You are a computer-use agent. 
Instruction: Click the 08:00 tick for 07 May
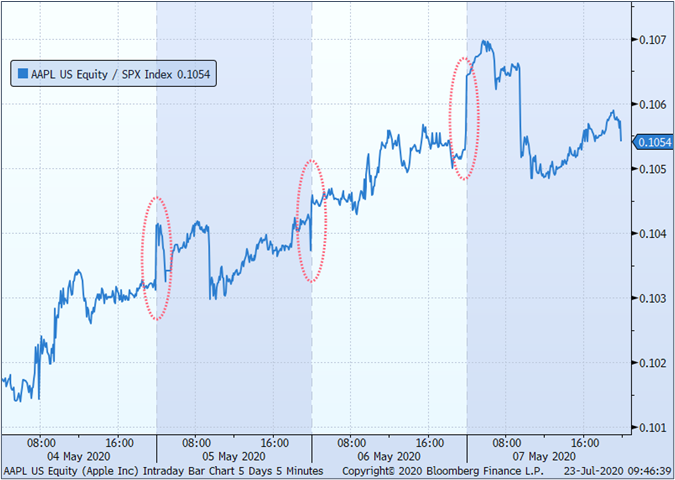click(x=507, y=440)
